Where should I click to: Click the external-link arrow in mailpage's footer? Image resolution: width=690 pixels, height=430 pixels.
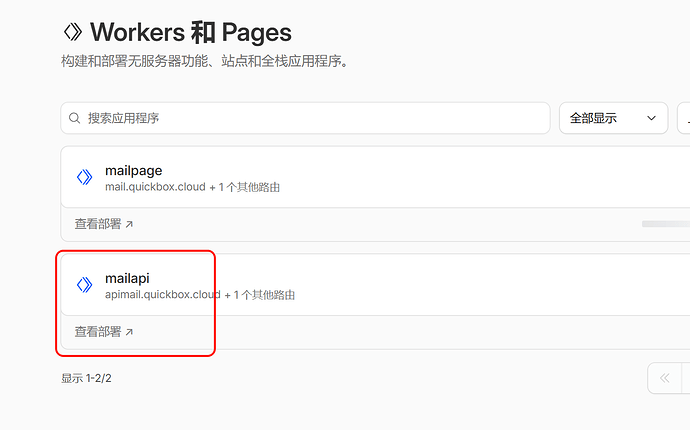(x=129, y=224)
